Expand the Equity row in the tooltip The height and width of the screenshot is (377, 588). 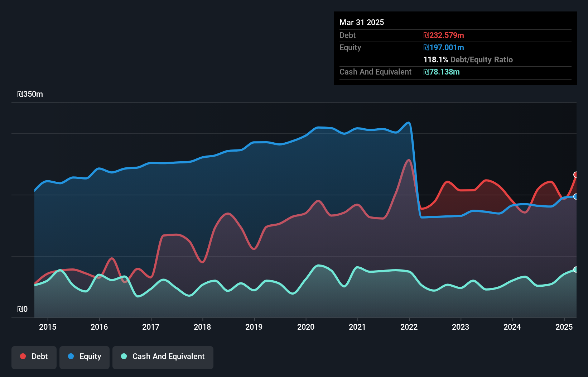pos(350,47)
